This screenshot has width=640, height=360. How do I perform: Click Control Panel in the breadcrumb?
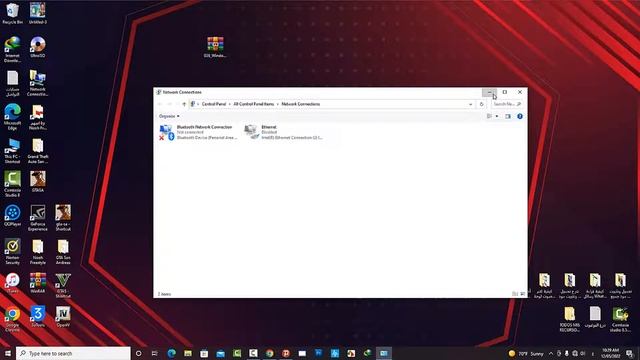tap(214, 104)
